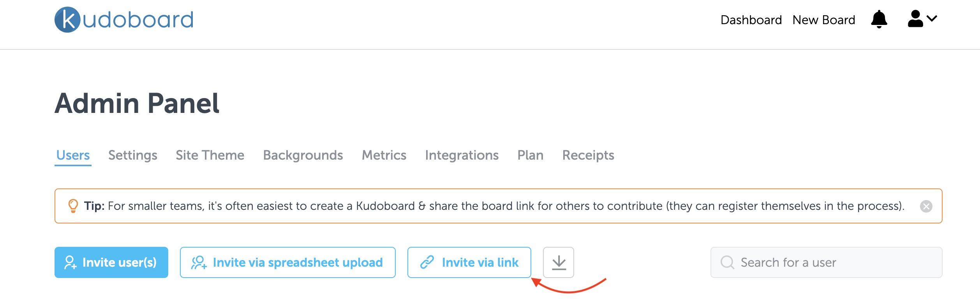Click the Invite user(s) button
The width and height of the screenshot is (980, 299).
pos(111,262)
